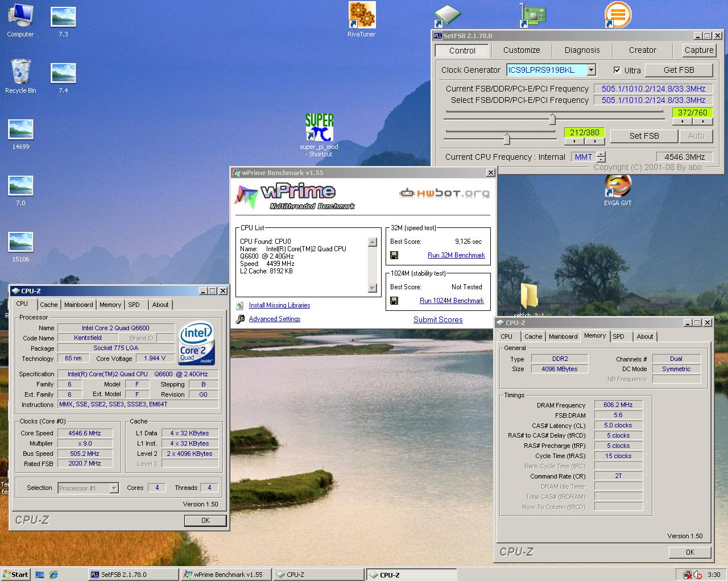Open CPU tab in right CPU-Z window

(x=507, y=337)
